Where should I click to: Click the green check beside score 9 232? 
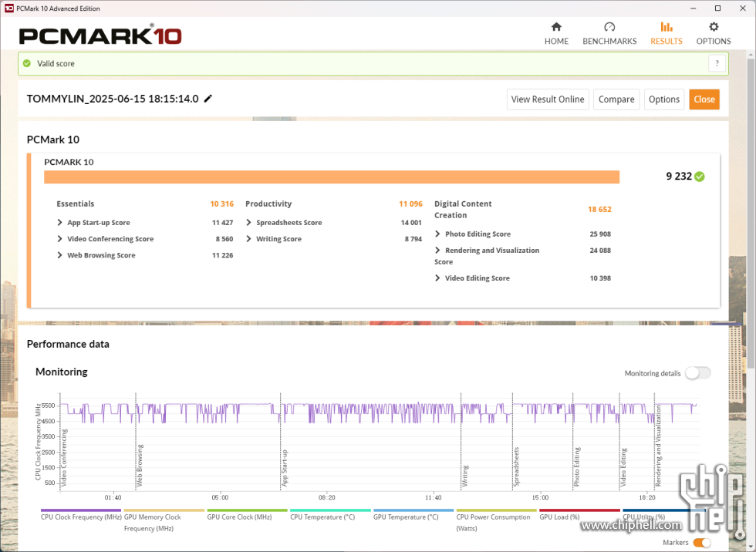click(700, 177)
